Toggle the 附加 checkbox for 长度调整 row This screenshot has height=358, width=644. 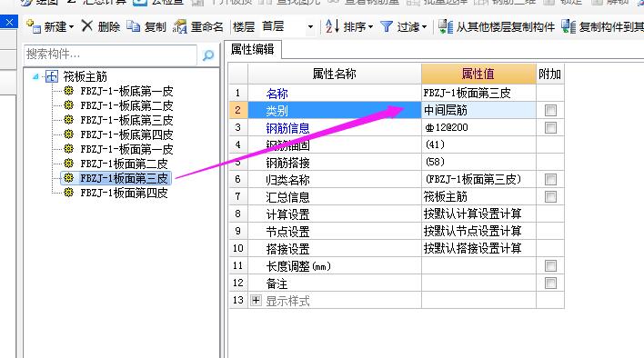(550, 265)
